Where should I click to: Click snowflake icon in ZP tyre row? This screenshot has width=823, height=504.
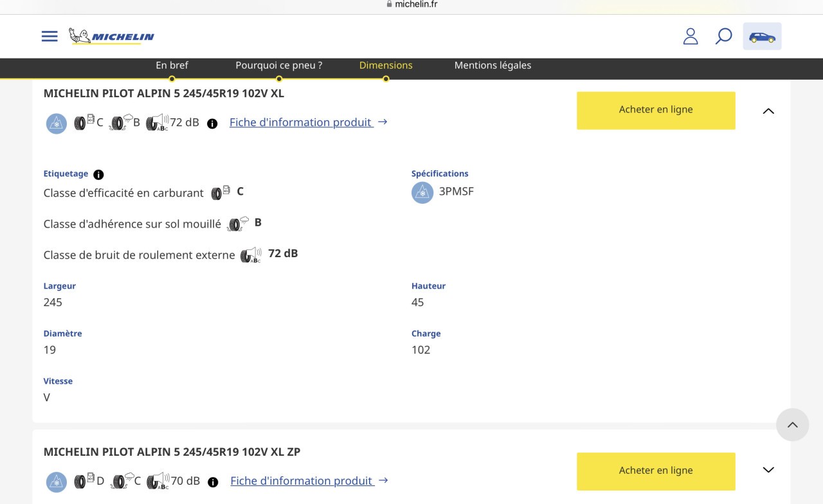(57, 482)
